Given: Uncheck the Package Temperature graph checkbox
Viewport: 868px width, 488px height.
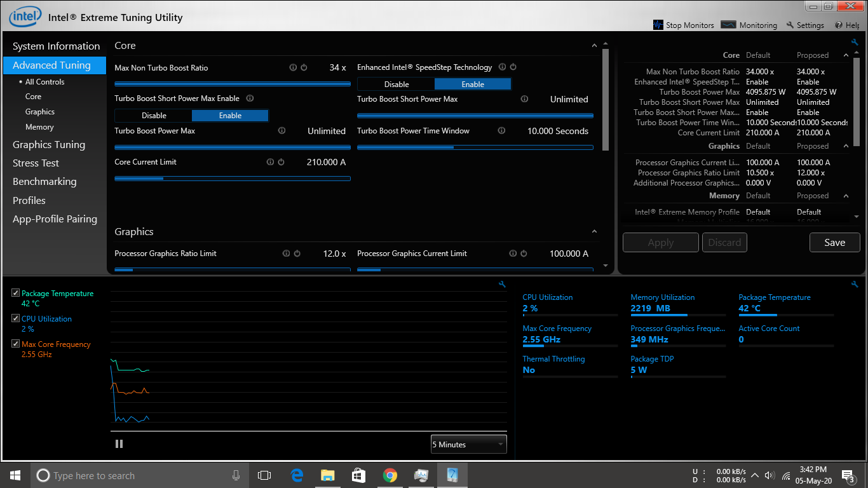Looking at the screenshot, I should (16, 293).
